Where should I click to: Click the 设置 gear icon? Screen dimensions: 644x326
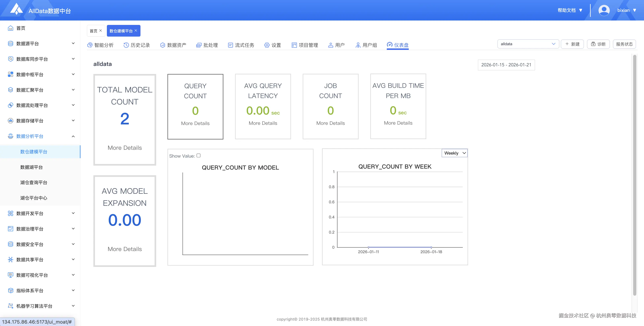click(267, 45)
